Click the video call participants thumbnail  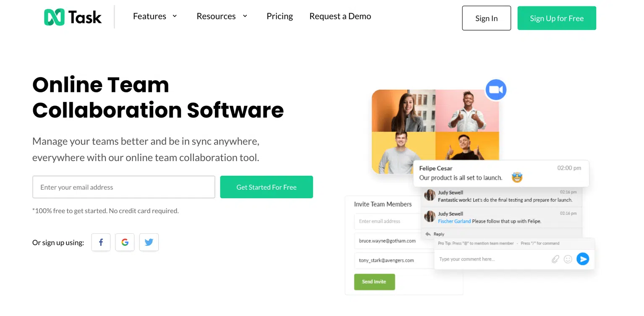click(x=435, y=131)
